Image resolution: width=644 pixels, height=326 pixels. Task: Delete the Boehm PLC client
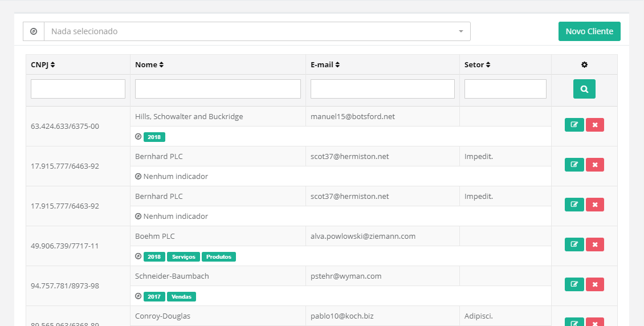595,244
